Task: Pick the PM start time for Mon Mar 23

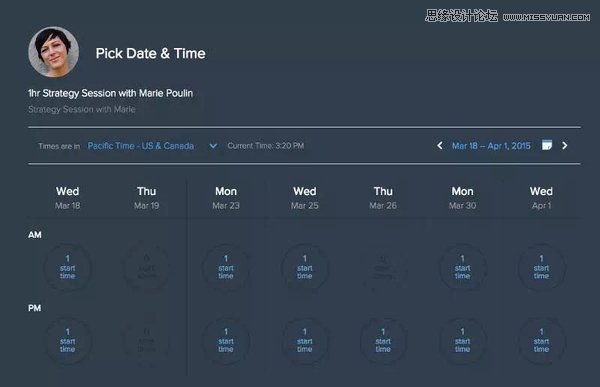Action: (226, 340)
